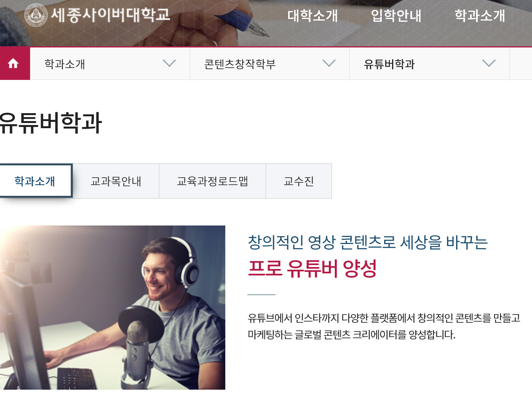Expand the 유튜버학과 breadcrumb dropdown
532x396 pixels.
(x=430, y=64)
